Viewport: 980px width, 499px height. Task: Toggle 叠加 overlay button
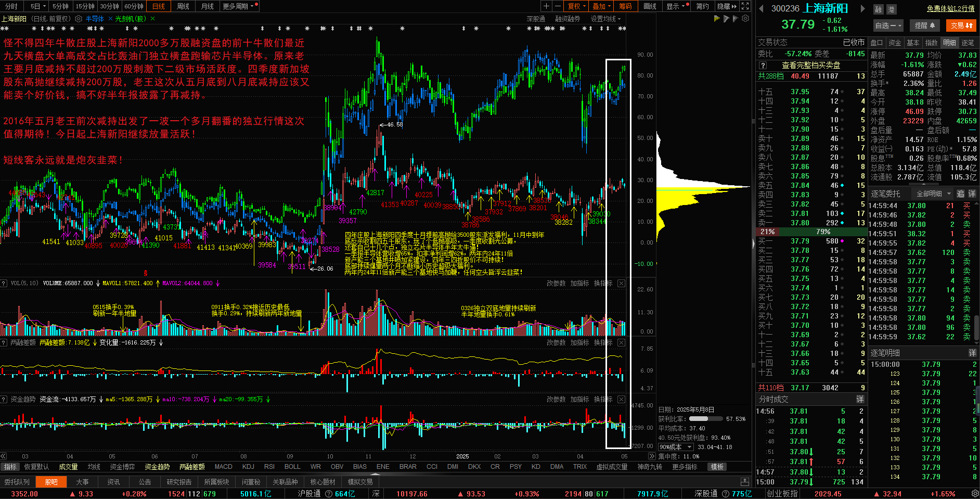click(x=602, y=6)
